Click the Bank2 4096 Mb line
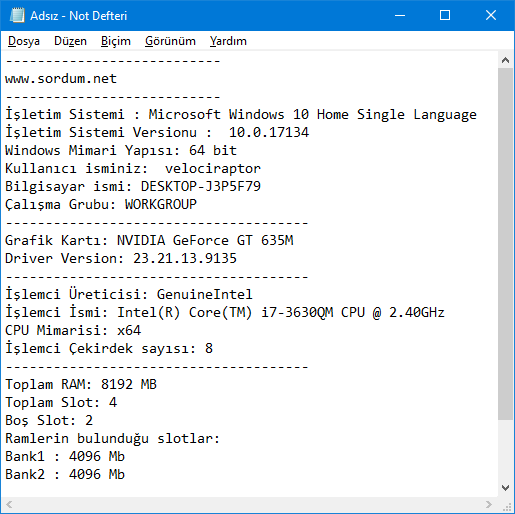 click(x=65, y=475)
